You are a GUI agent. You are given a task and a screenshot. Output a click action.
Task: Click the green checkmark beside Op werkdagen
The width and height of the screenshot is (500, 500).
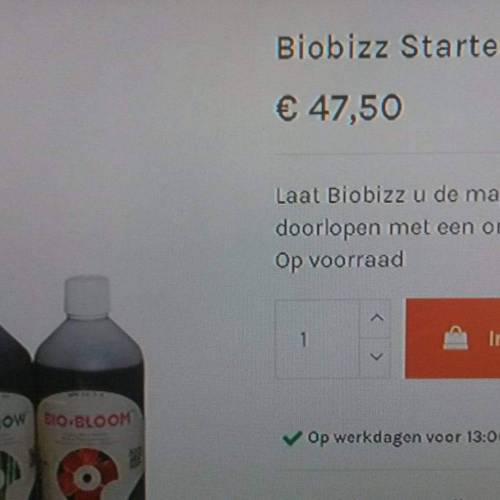pyautogui.click(x=292, y=438)
